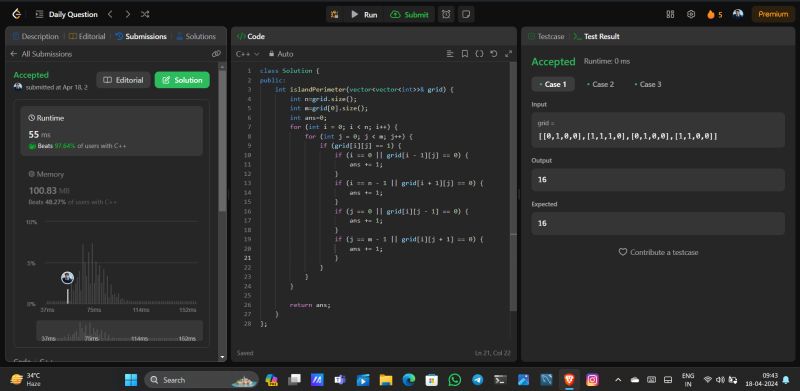The image size is (800, 391).
Task: Switch to the Testcase tab
Action: [x=546, y=36]
